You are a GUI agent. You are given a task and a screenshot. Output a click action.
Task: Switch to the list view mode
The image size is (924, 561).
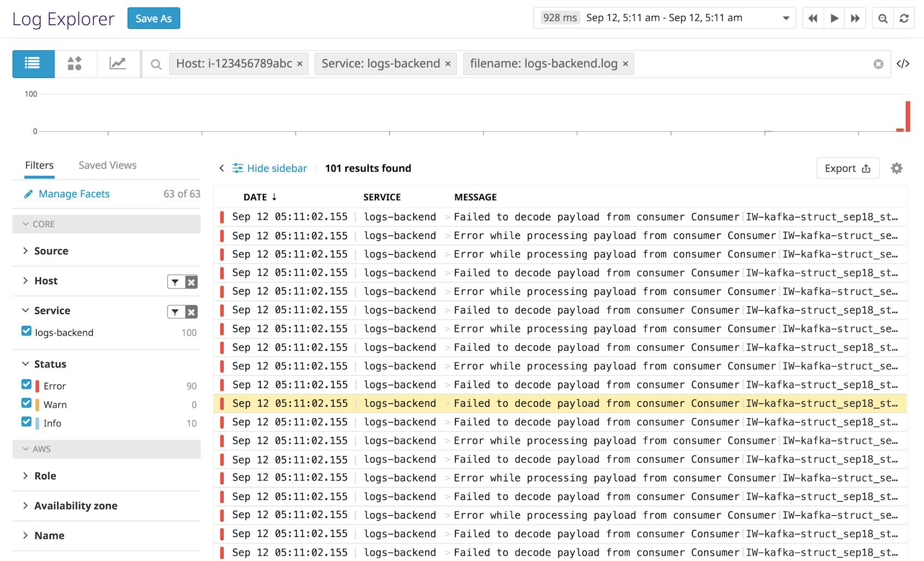pyautogui.click(x=33, y=64)
